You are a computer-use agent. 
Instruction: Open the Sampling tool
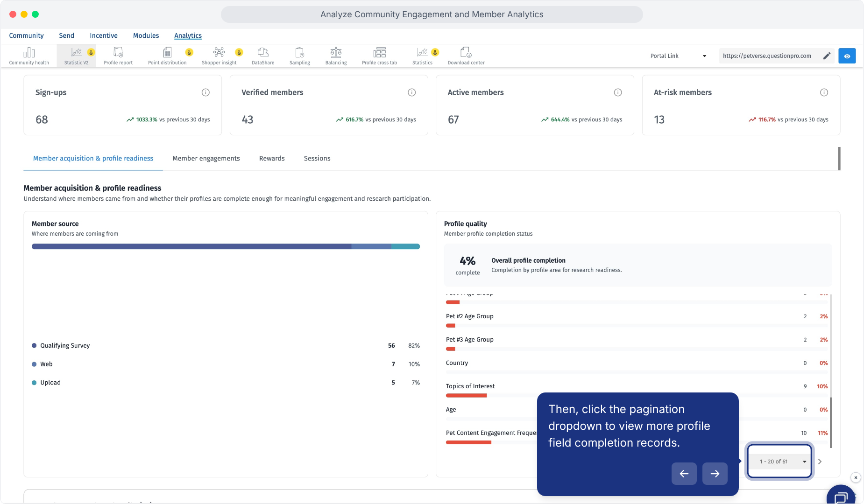pyautogui.click(x=300, y=56)
